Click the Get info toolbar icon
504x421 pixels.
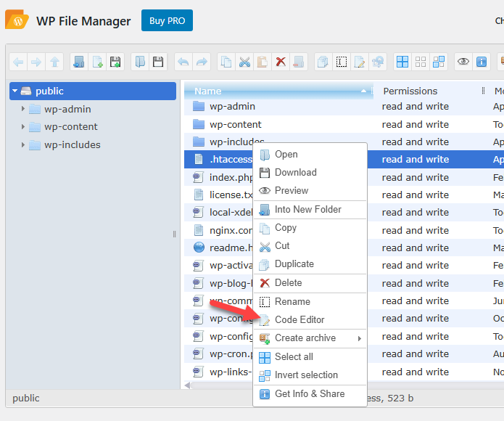tap(482, 62)
